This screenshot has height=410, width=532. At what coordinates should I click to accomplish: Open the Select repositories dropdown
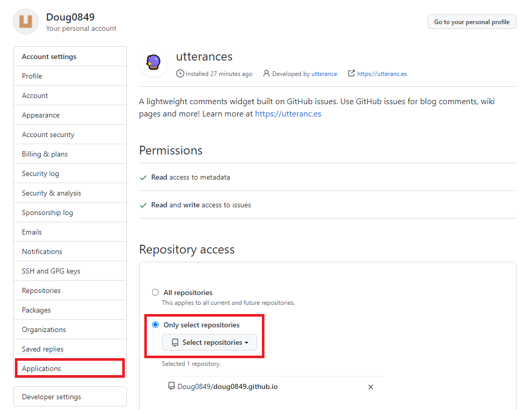[x=210, y=342]
